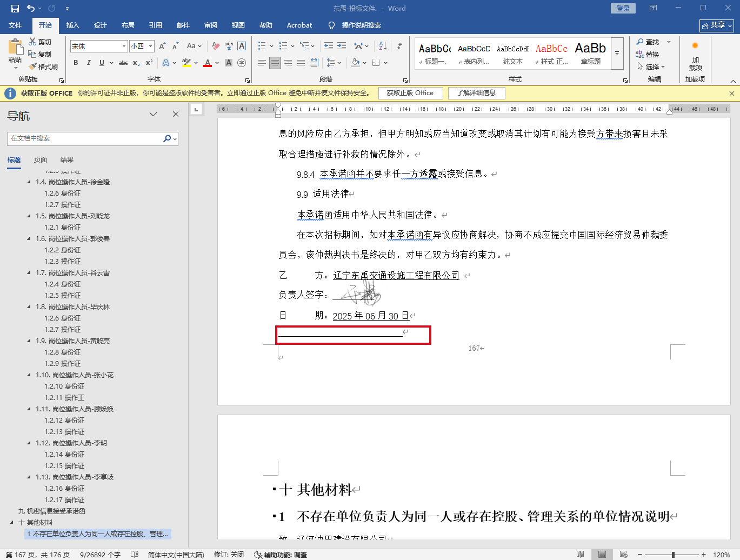
Task: Open the 文件 (File) menu
Action: 15,25
